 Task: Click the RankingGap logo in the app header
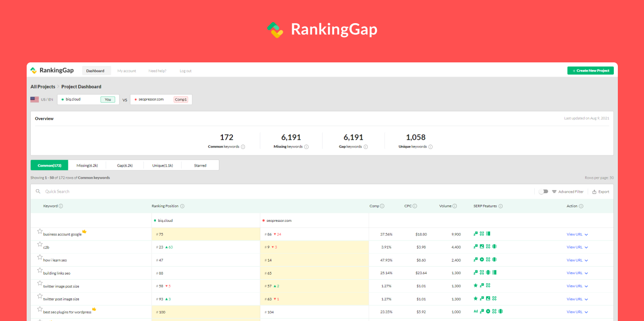(x=52, y=70)
